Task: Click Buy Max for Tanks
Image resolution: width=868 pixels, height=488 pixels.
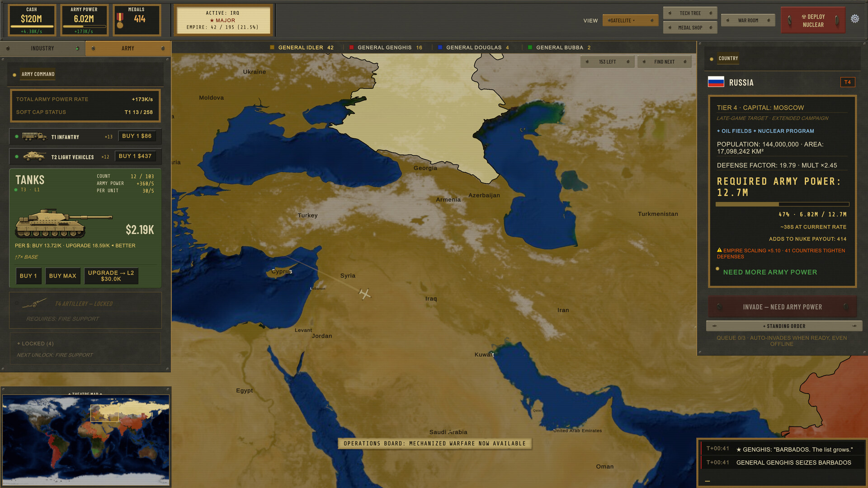Action: 62,276
